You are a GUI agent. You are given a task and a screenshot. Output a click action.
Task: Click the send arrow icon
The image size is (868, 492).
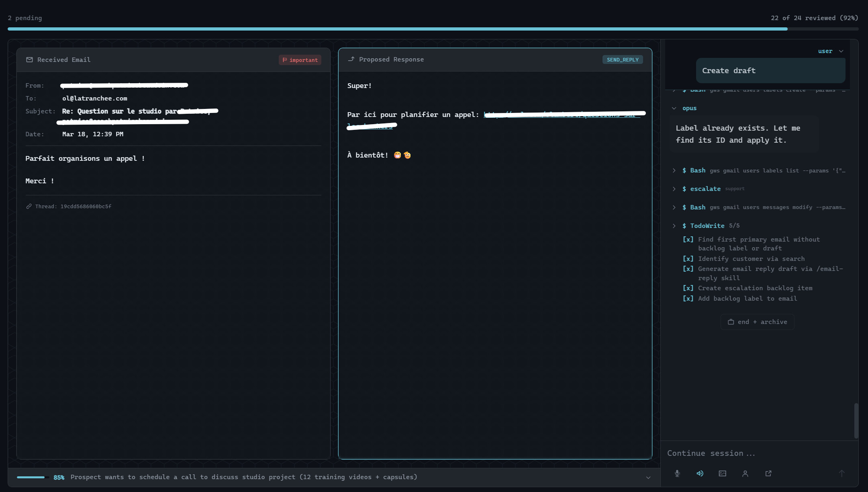841,474
